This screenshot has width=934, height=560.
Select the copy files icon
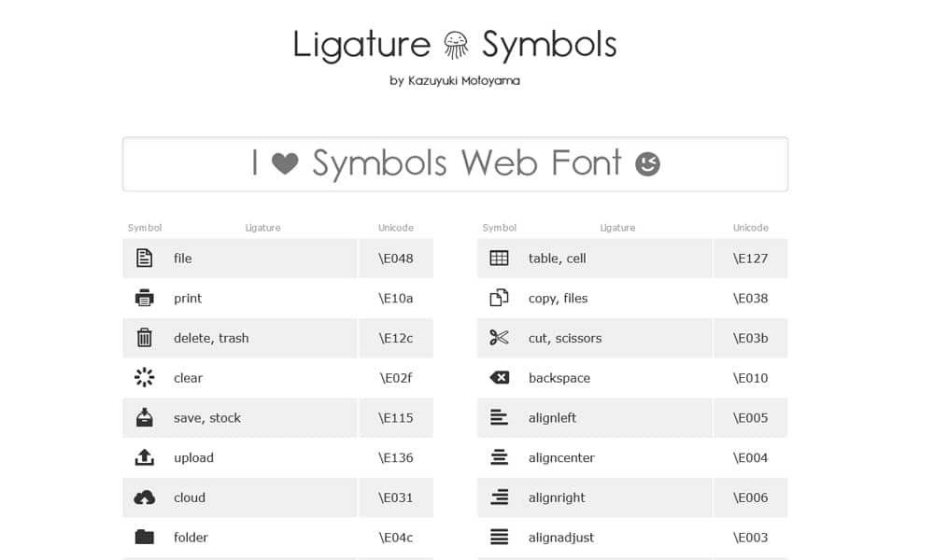499,298
